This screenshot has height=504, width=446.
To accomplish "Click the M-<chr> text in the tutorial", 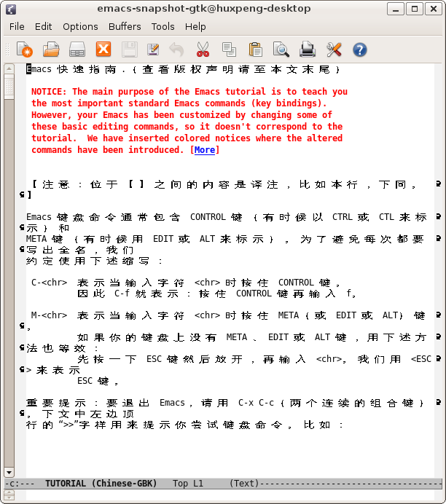I will (49, 315).
